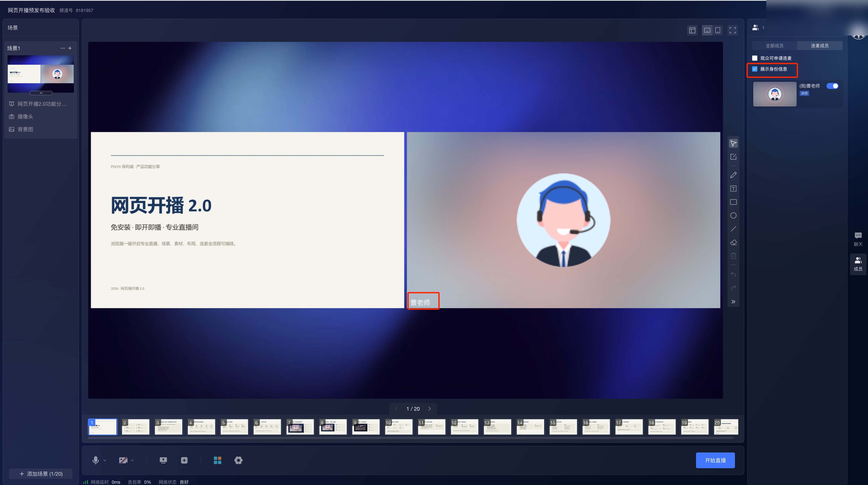Redo the annotation action
The height and width of the screenshot is (485, 868).
(x=733, y=288)
